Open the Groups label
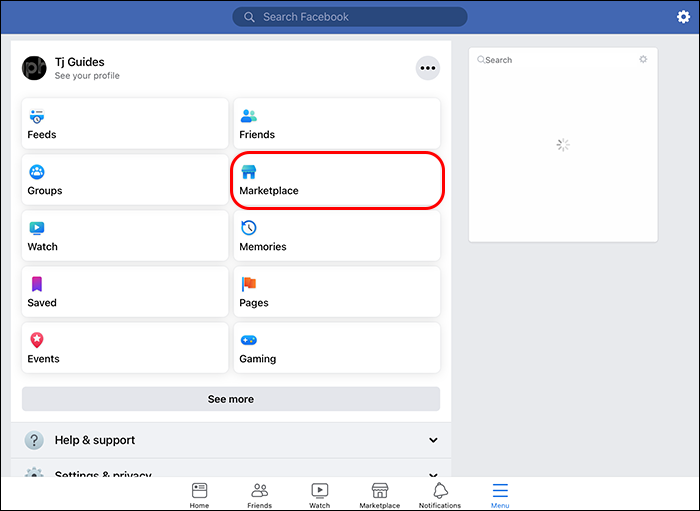 point(45,191)
